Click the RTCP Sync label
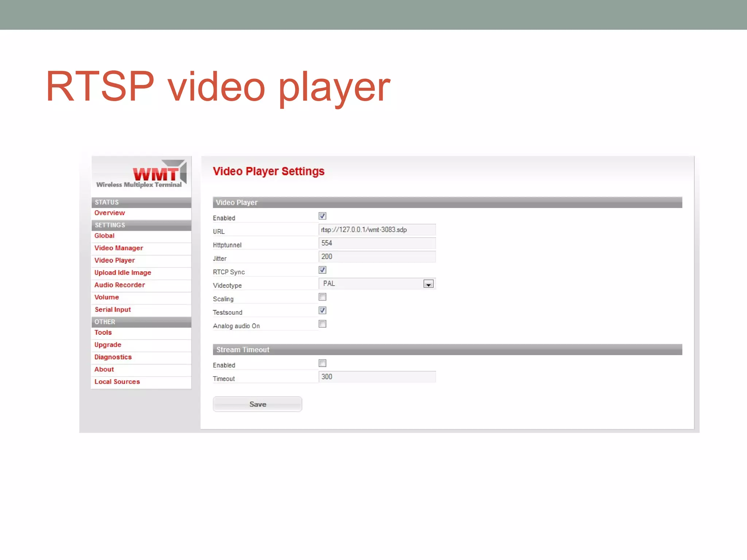This screenshot has height=560, width=747. [229, 272]
